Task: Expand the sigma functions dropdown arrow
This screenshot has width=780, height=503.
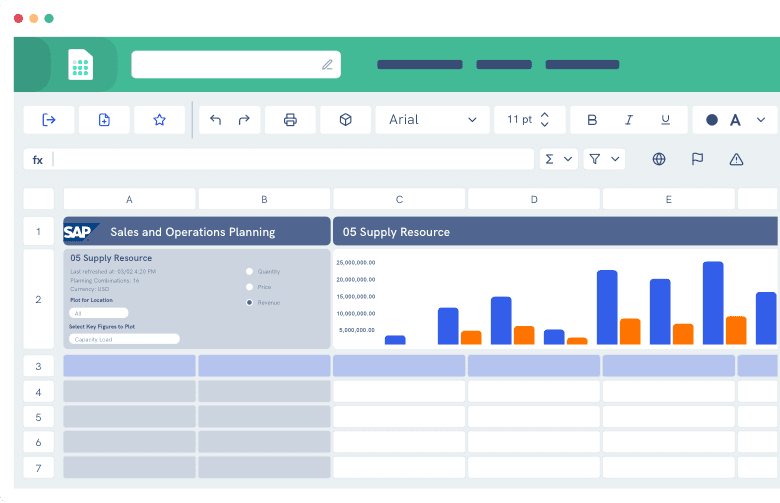Action: [x=568, y=159]
